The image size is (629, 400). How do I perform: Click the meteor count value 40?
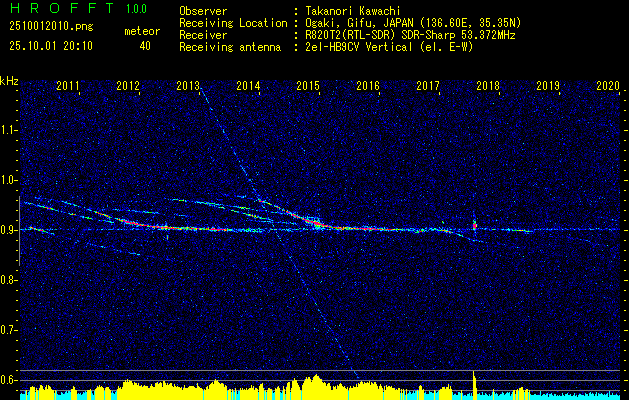pos(145,46)
